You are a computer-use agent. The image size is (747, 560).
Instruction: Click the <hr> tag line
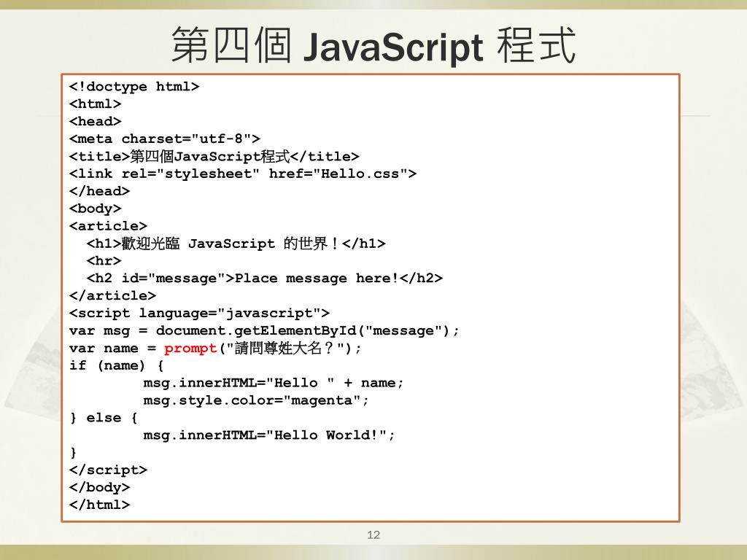[x=104, y=261]
